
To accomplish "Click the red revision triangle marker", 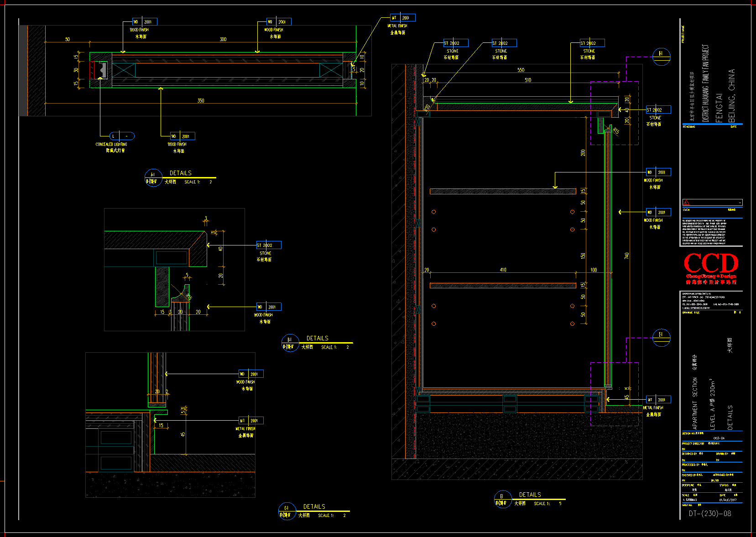I will coord(686,203).
